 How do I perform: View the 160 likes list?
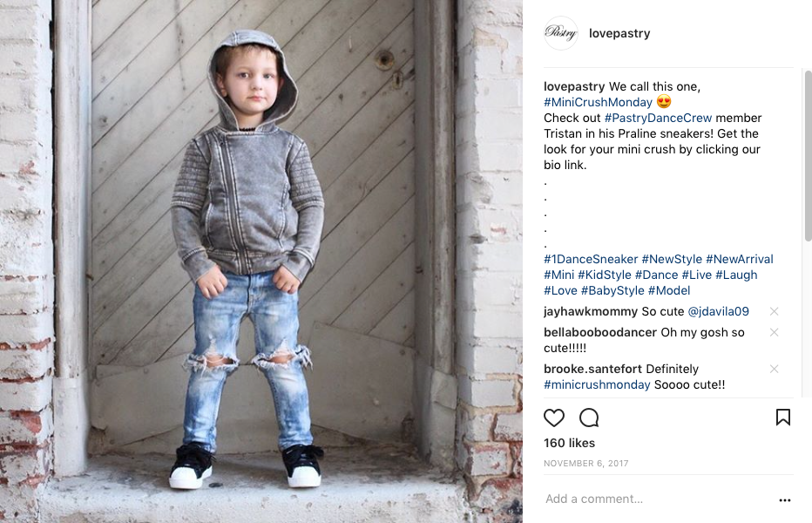569,443
